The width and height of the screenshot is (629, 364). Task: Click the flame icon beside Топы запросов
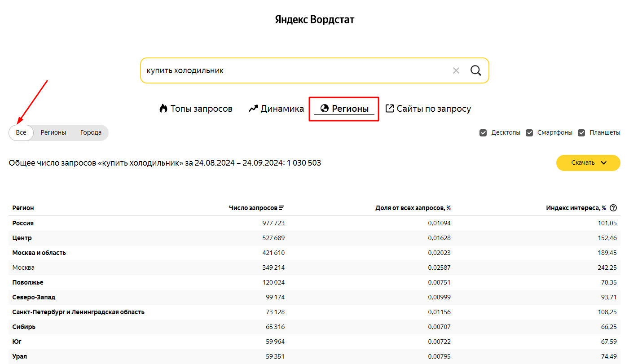[163, 109]
